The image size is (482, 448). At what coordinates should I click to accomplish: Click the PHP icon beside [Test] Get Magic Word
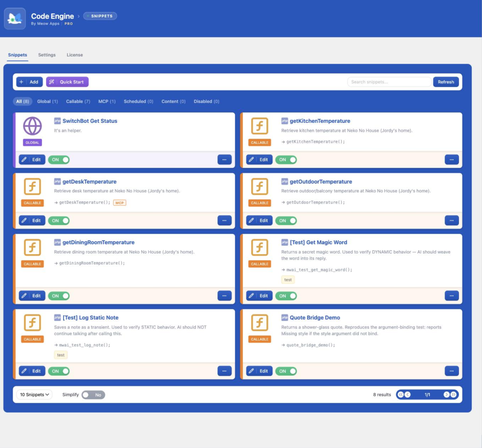click(x=284, y=242)
